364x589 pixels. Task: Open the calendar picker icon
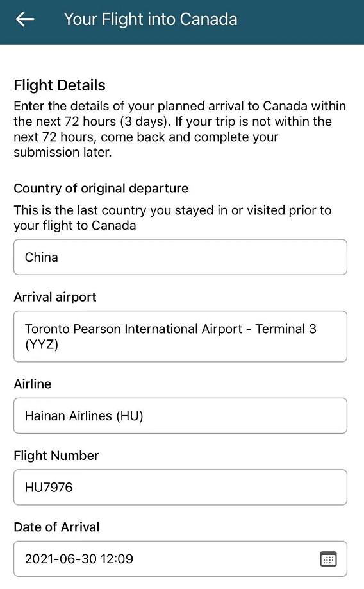pyautogui.click(x=328, y=559)
